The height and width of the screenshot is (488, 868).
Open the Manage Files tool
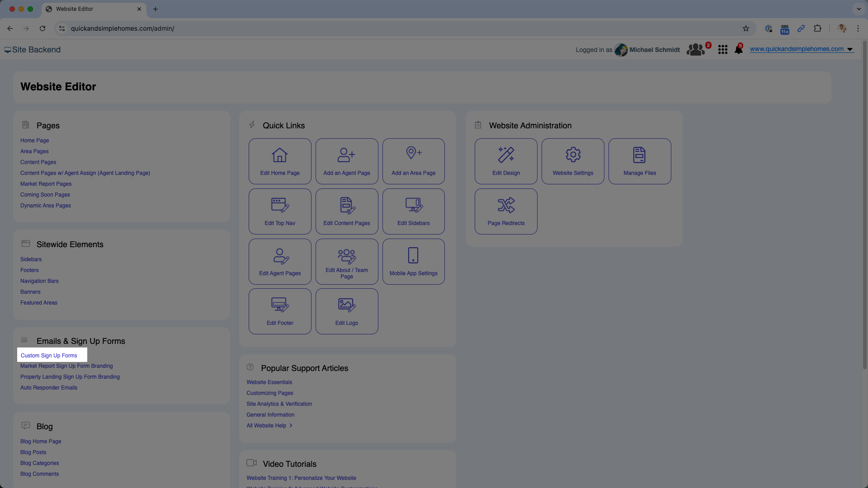639,161
